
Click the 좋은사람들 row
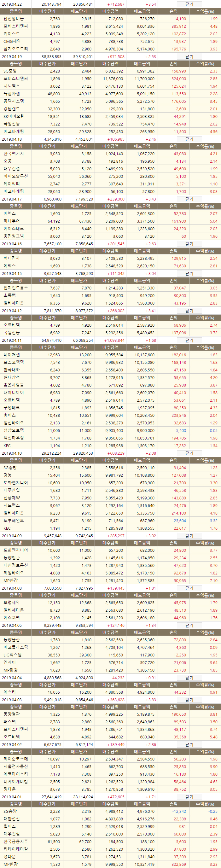point(110,385)
